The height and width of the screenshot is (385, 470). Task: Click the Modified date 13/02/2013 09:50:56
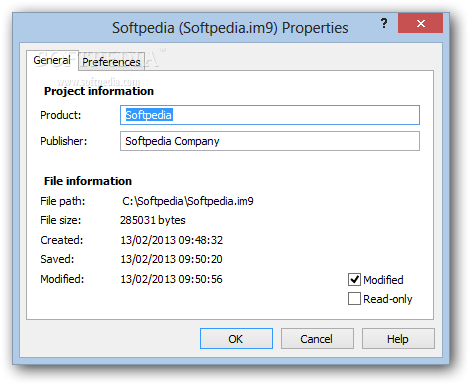pos(171,279)
